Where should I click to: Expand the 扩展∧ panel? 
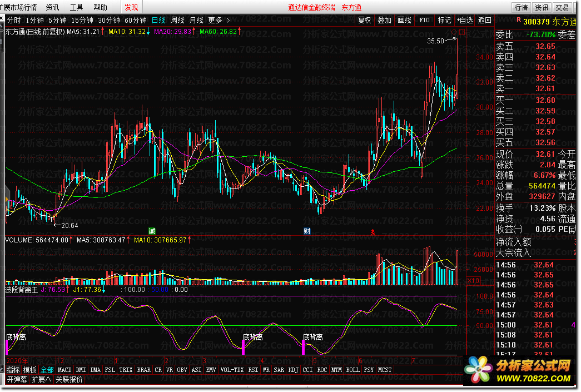tap(41, 379)
